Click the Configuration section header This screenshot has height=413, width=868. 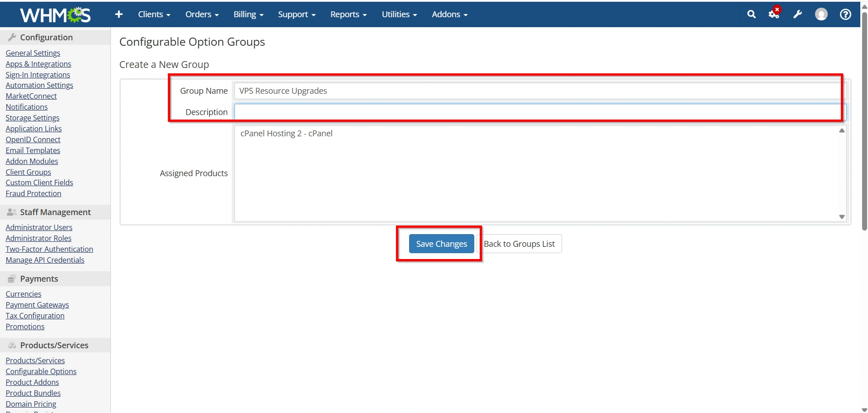coord(55,37)
